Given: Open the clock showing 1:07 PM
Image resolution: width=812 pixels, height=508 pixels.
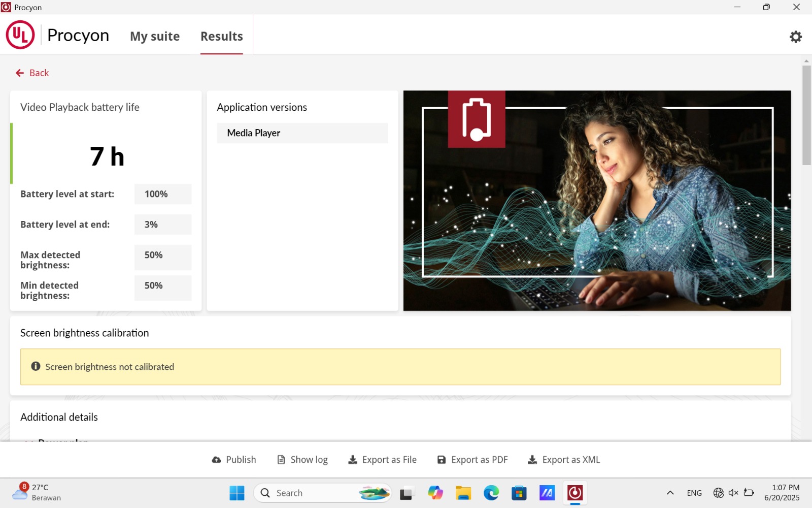Looking at the screenshot, I should tap(782, 493).
